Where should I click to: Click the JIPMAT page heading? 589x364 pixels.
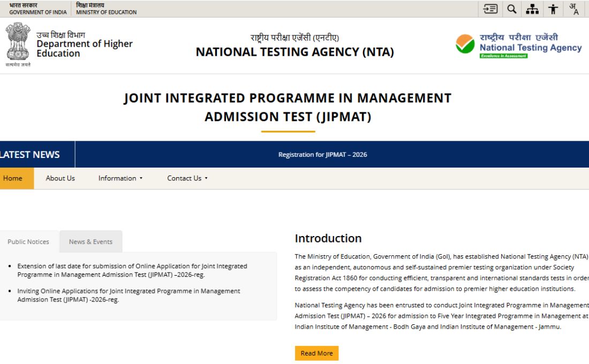tap(288, 107)
